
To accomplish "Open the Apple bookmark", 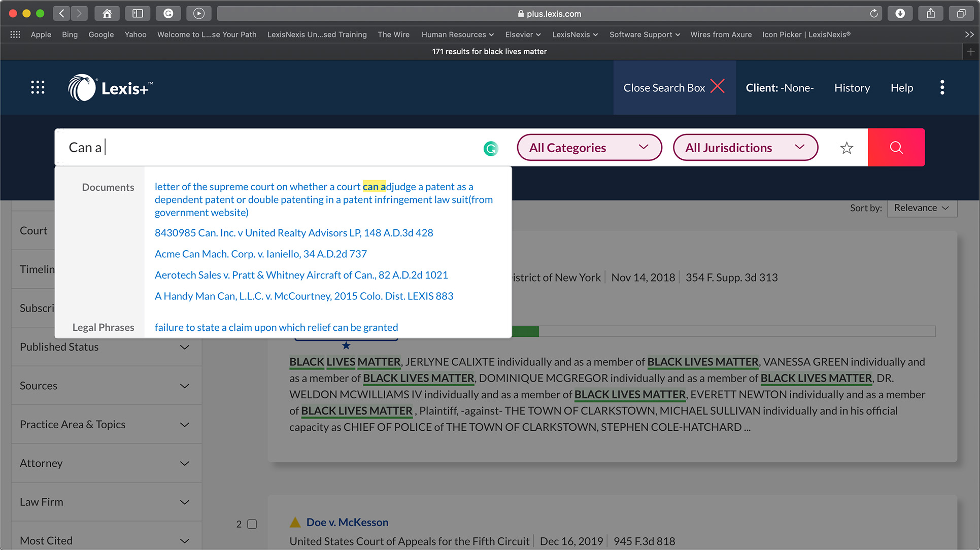I will click(41, 35).
